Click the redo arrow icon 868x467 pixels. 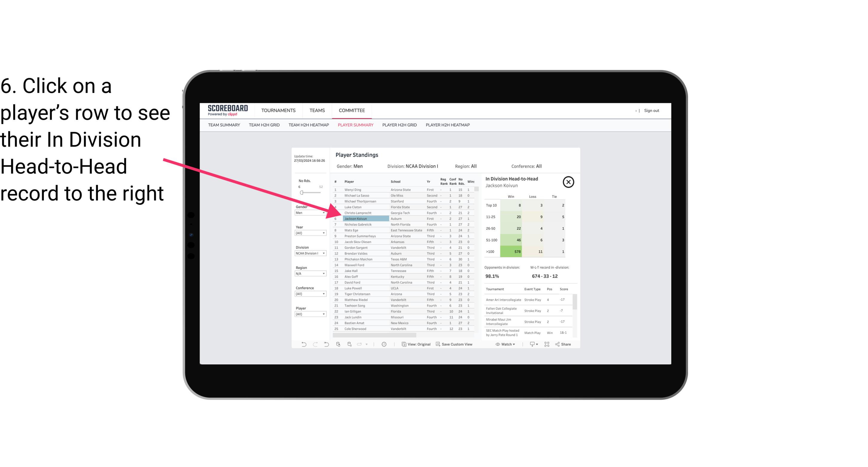pyautogui.click(x=316, y=346)
